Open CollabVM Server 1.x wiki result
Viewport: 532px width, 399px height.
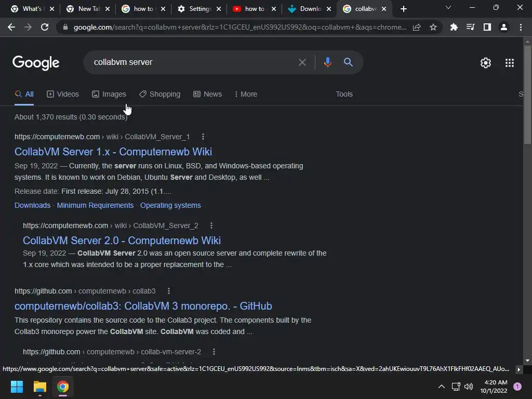tap(113, 152)
